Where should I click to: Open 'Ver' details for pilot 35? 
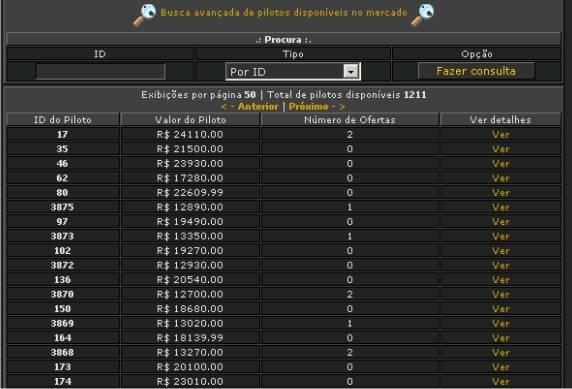[500, 149]
